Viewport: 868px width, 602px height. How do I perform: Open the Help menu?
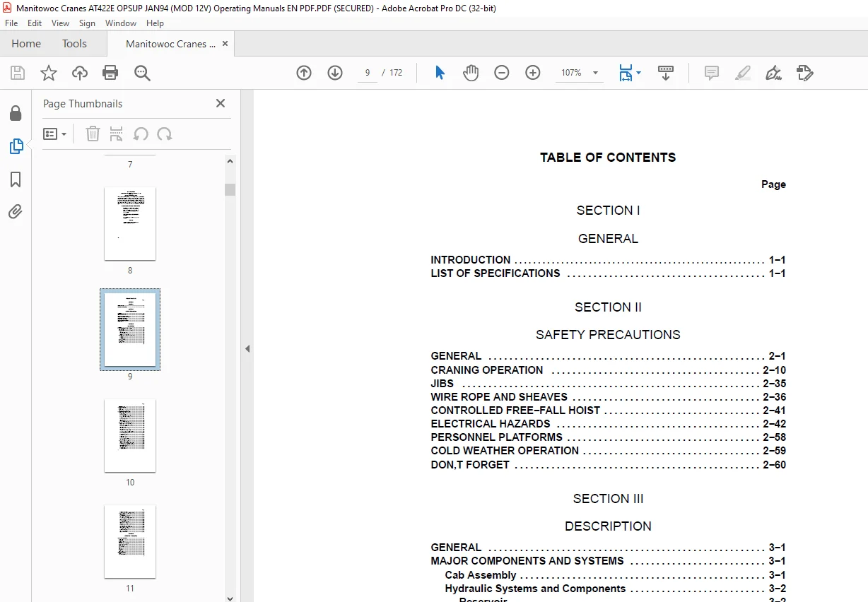[155, 23]
